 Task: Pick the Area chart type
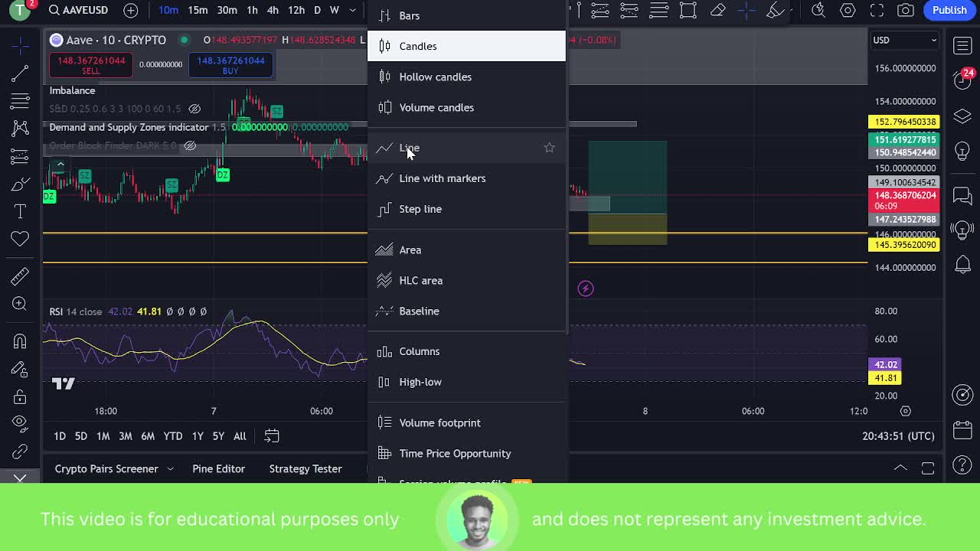(x=466, y=249)
